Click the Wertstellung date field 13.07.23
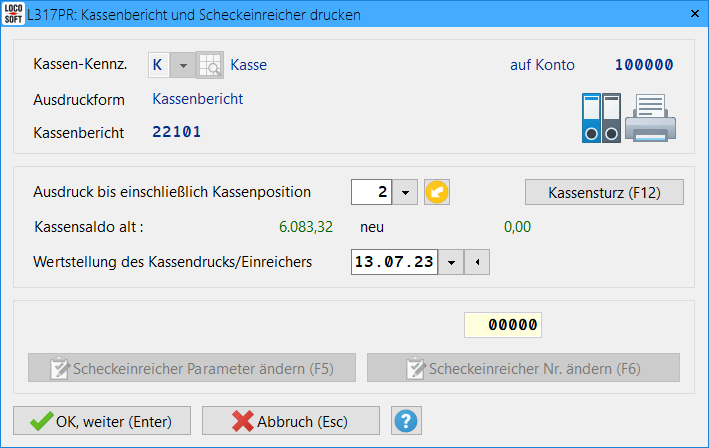Screen dimensions: 709x448 pos(395,262)
